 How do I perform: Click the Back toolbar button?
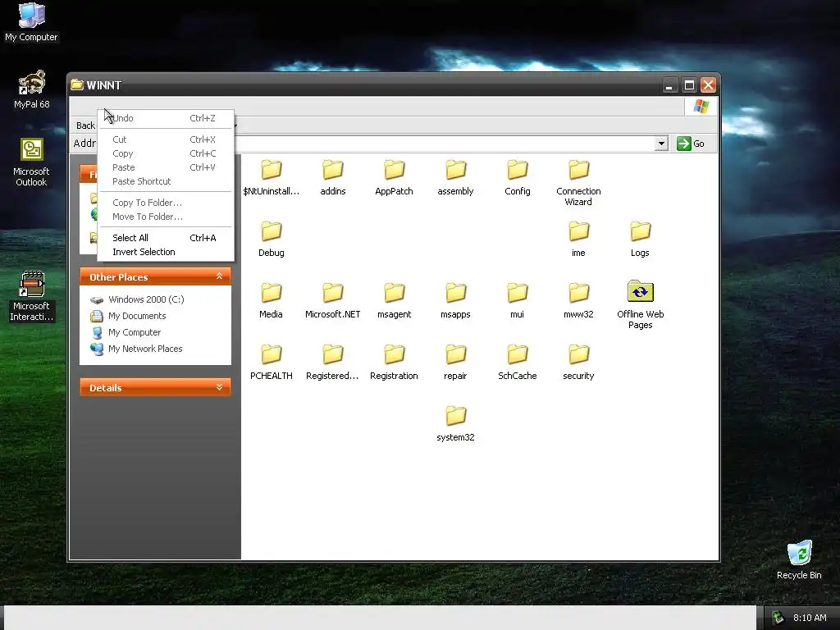(x=85, y=126)
